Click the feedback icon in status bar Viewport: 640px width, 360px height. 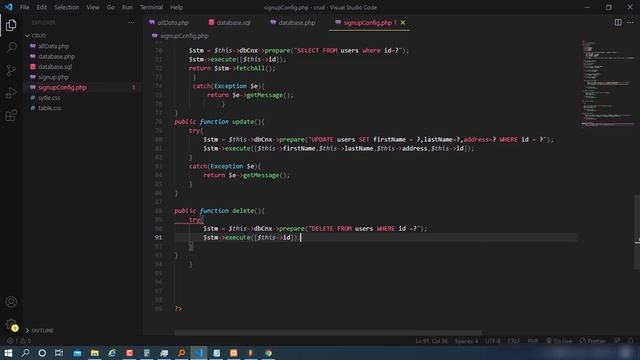point(617,341)
